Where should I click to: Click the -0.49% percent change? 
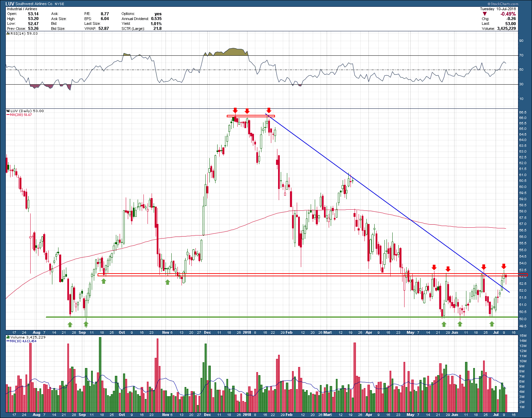click(x=508, y=14)
